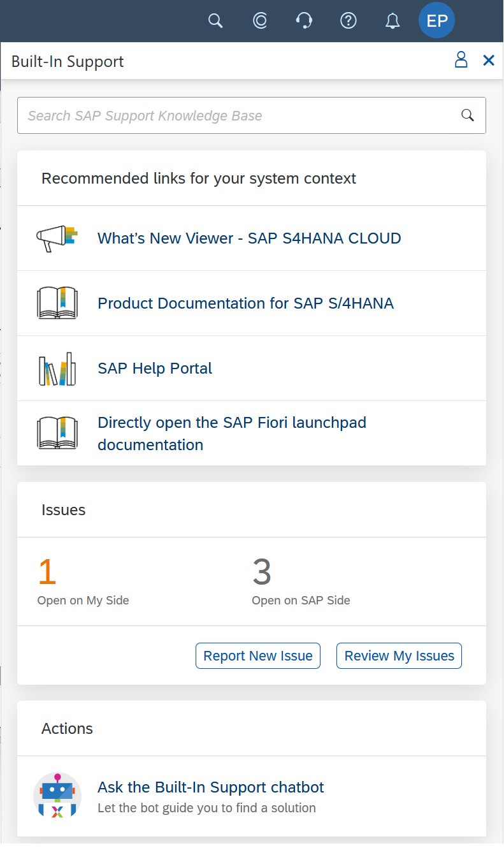Open the CoPilot circular icon in the header
The image size is (504, 862).
(260, 21)
